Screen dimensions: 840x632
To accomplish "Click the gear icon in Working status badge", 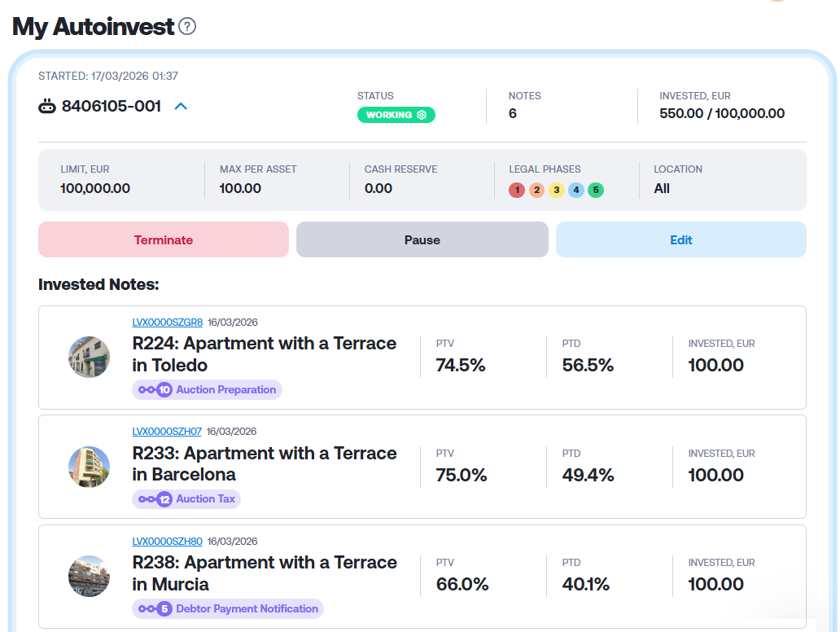I will tap(422, 115).
